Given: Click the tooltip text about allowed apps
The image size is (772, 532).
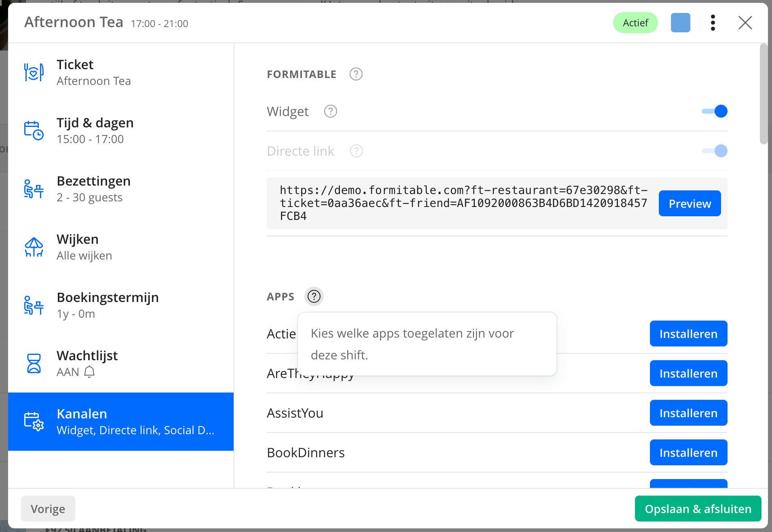Looking at the screenshot, I should (412, 344).
